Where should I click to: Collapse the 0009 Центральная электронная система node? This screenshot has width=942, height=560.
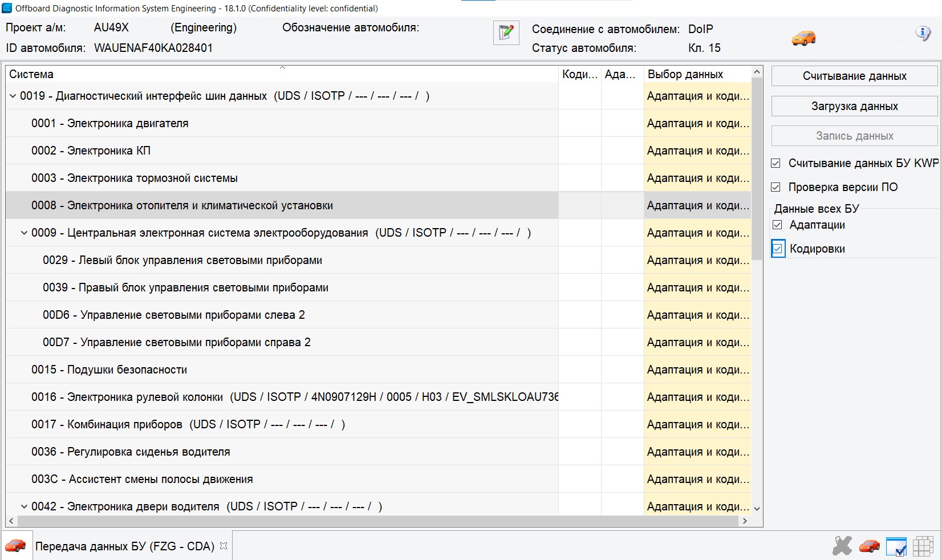(x=24, y=233)
